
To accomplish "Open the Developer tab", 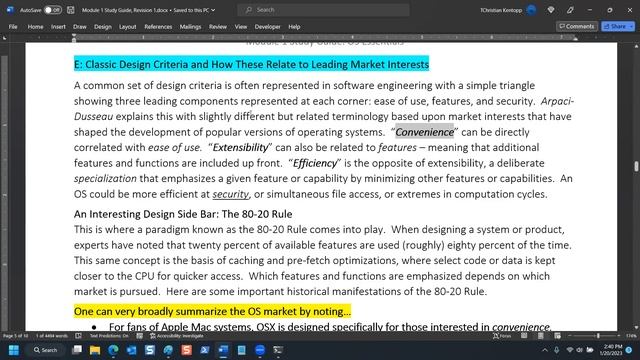I will click(267, 27).
